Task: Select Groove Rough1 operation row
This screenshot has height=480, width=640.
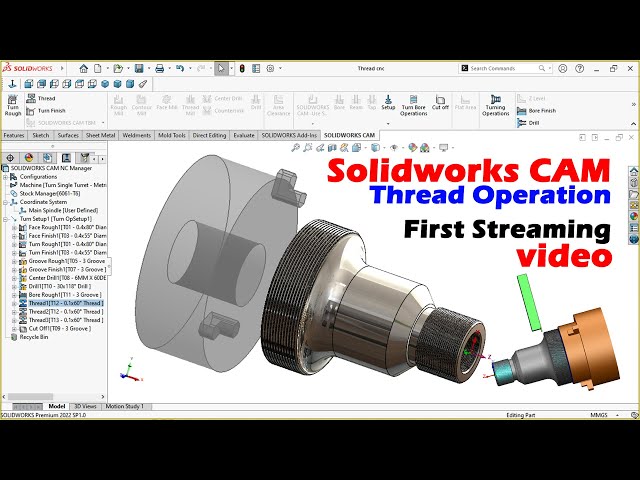Action: [62, 261]
